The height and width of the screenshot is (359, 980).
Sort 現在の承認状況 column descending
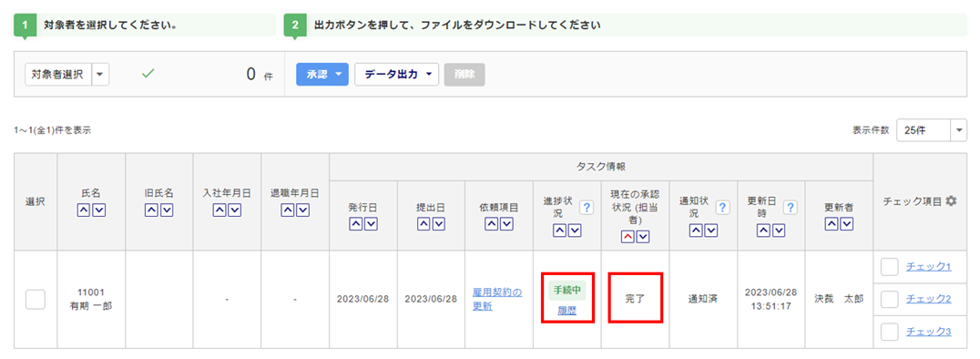(x=642, y=236)
